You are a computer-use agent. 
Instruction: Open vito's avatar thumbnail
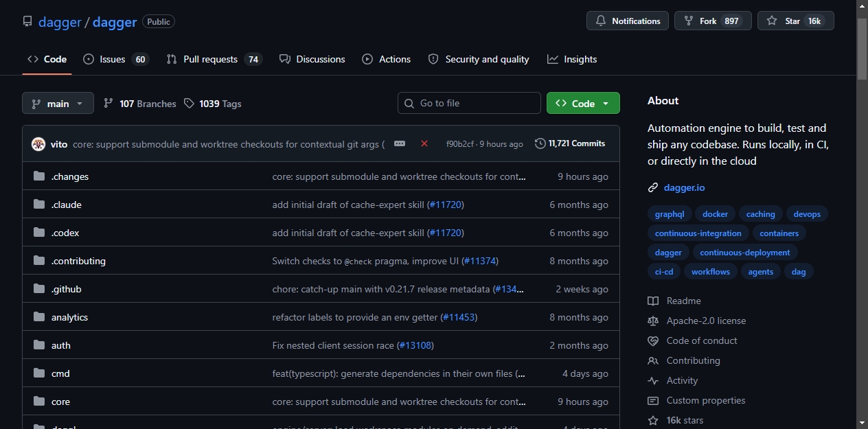(38, 144)
